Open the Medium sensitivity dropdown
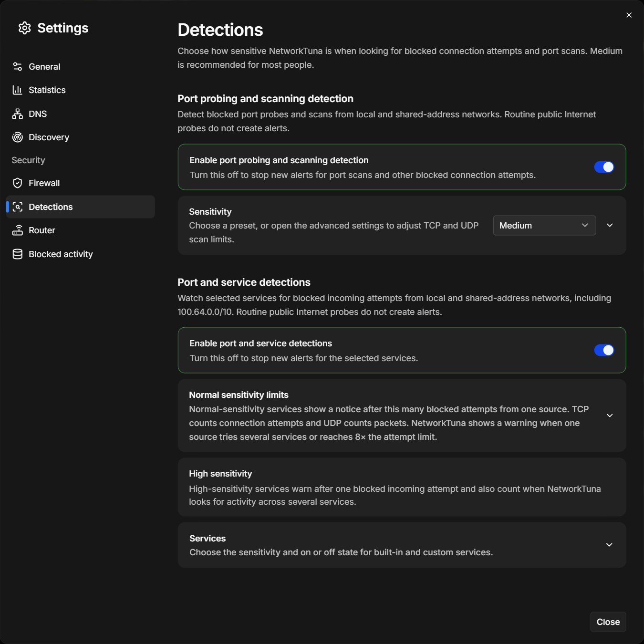 pyautogui.click(x=544, y=225)
